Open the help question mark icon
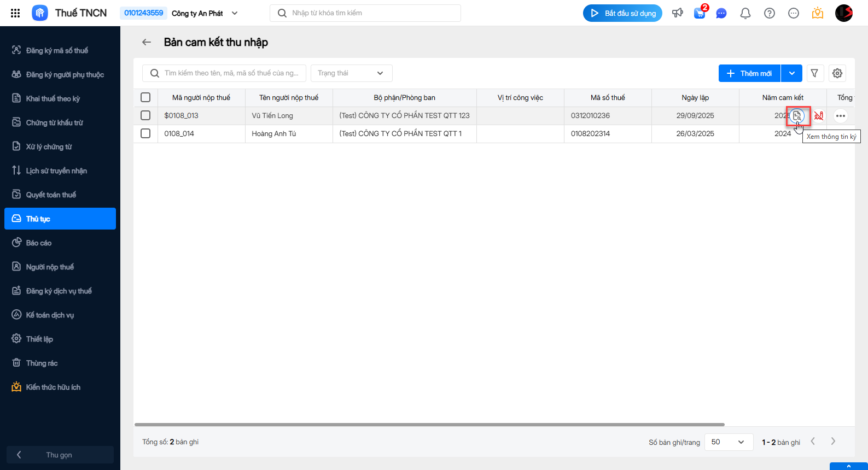868x470 pixels. point(770,13)
